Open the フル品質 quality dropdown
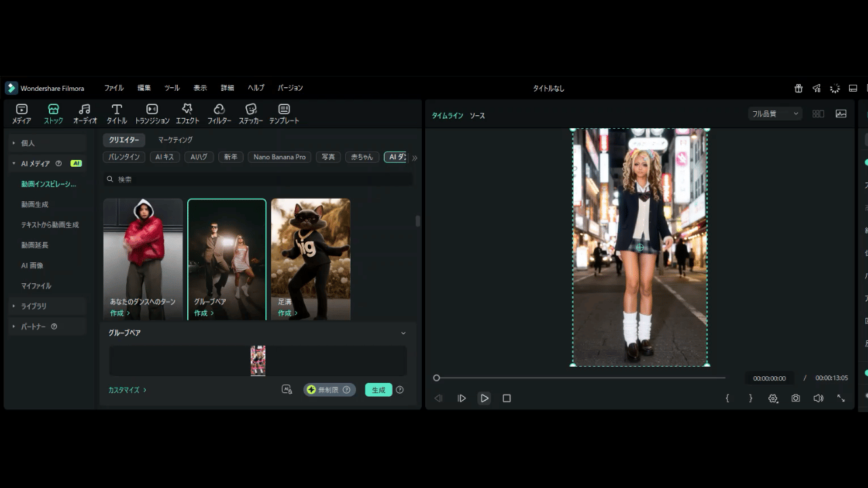The width and height of the screenshot is (868, 488). (x=775, y=114)
